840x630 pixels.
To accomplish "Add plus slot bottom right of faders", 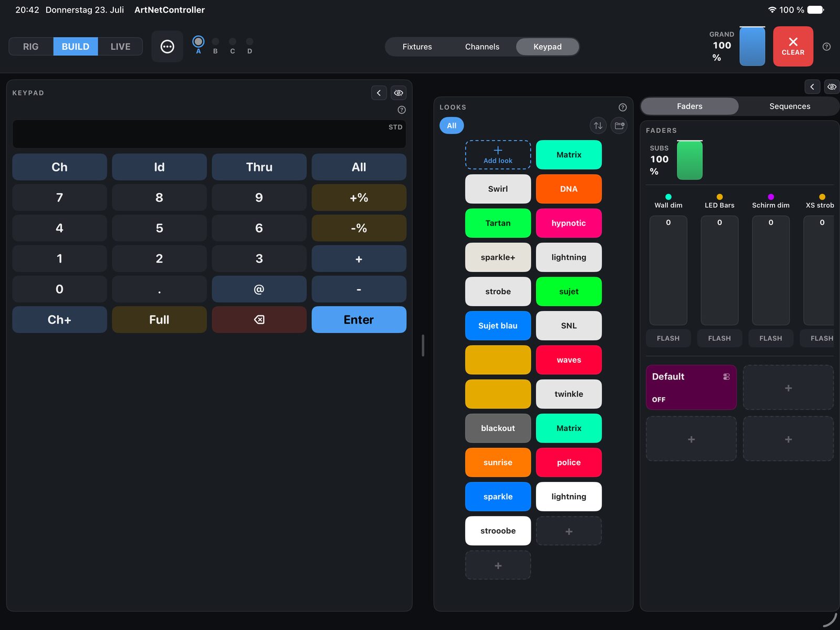I will point(788,439).
